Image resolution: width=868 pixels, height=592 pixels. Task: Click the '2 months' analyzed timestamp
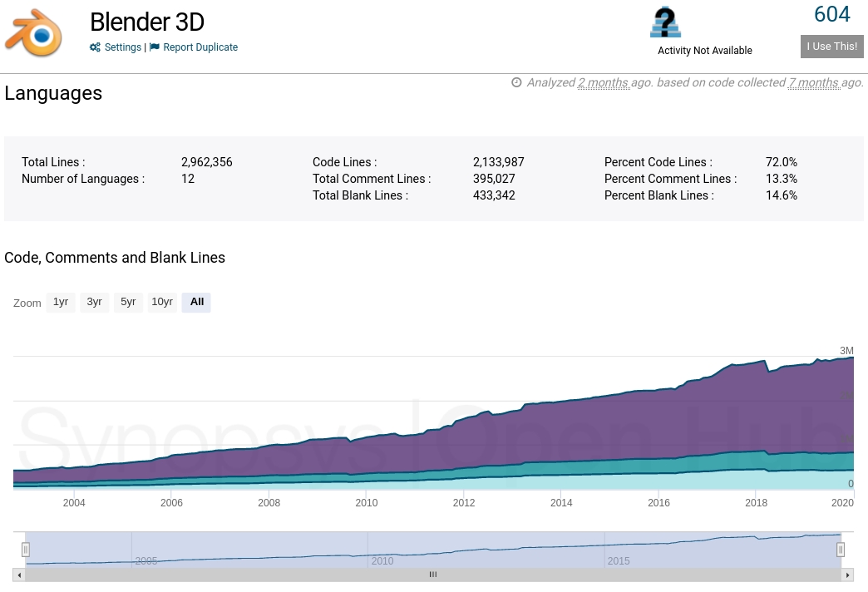(603, 82)
